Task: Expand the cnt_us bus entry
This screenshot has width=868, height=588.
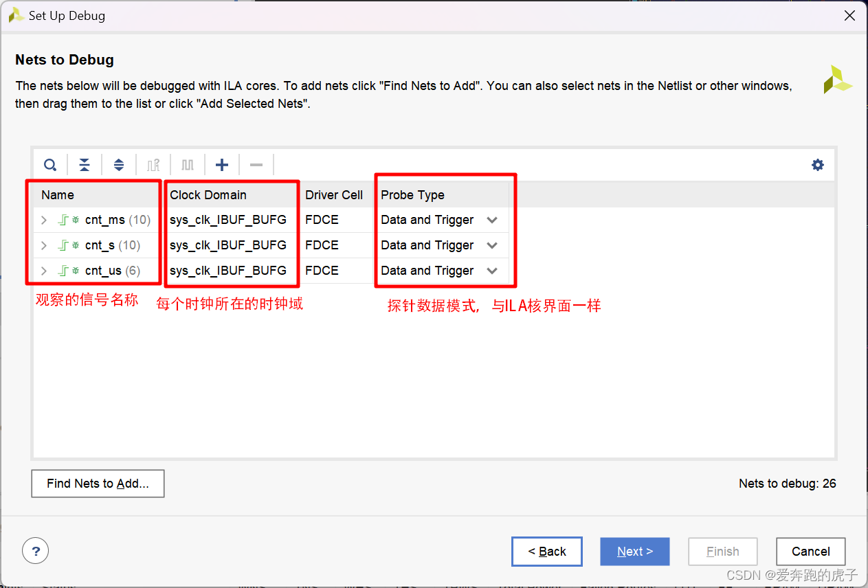Action: coord(43,271)
